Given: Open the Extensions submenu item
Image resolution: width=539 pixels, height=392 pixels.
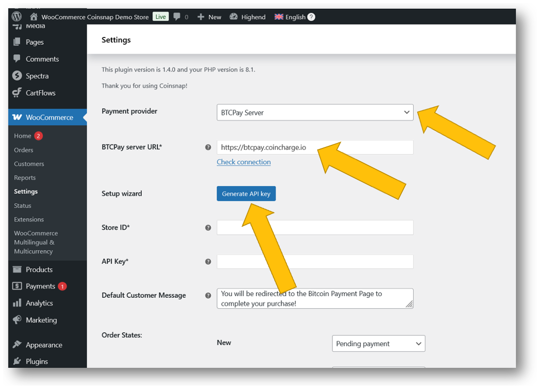Looking at the screenshot, I should [29, 219].
